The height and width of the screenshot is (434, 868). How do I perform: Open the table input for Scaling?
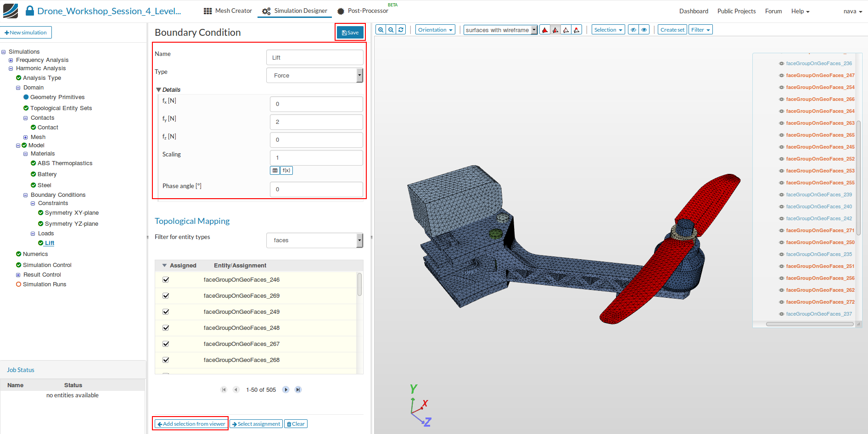(275, 171)
